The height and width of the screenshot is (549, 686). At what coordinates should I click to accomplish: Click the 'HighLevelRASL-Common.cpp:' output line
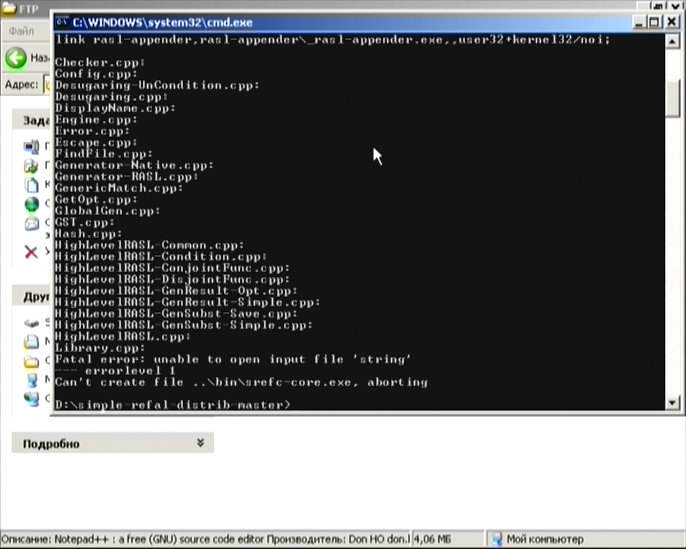(150, 245)
